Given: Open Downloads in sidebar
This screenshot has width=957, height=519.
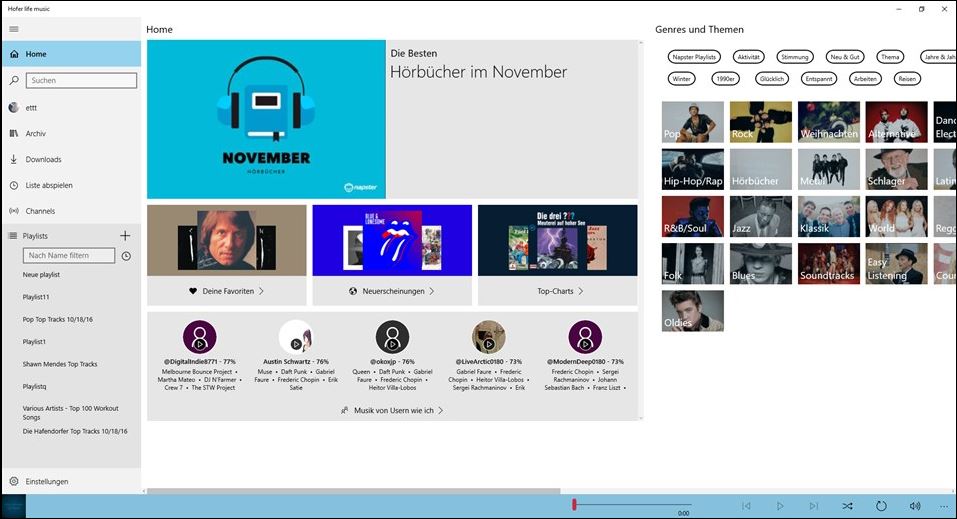Looking at the screenshot, I should coord(71,159).
